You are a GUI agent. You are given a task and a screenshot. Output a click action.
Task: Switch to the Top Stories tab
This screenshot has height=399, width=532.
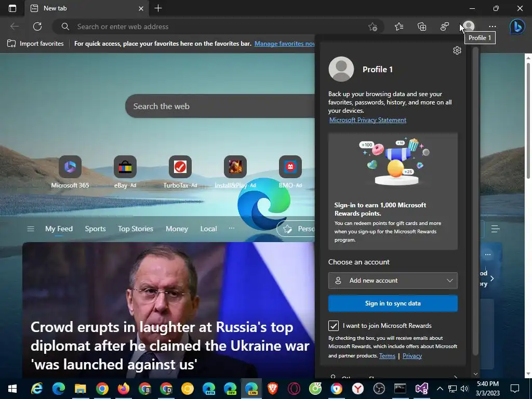click(x=136, y=229)
